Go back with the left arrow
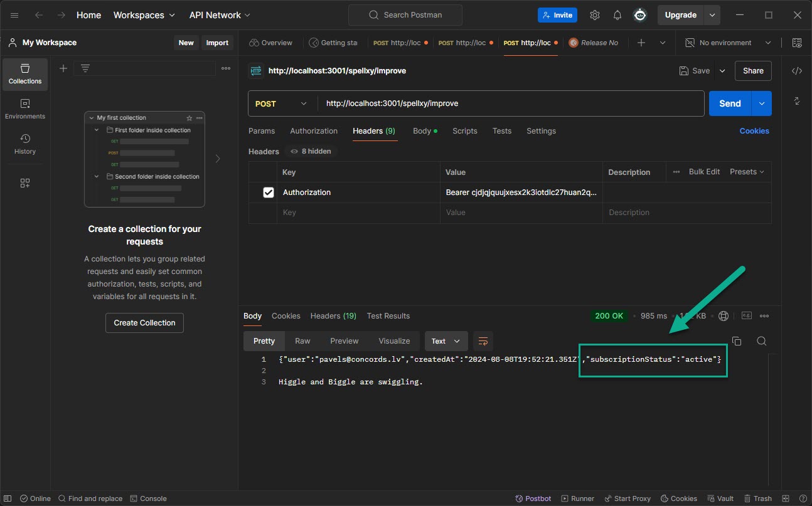812x506 pixels. (39, 15)
